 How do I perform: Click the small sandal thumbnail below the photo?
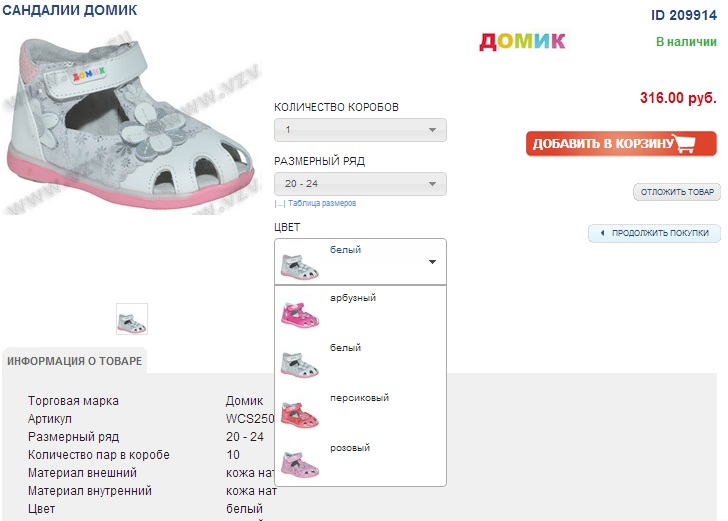coord(132,319)
